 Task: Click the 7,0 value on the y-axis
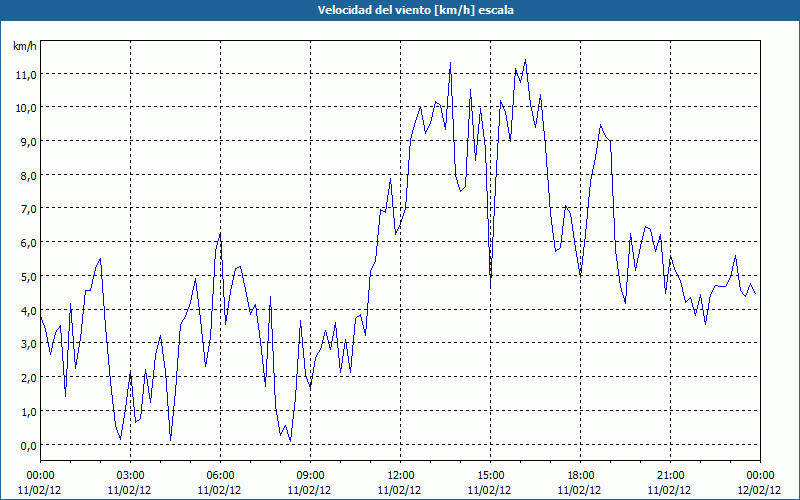25,208
